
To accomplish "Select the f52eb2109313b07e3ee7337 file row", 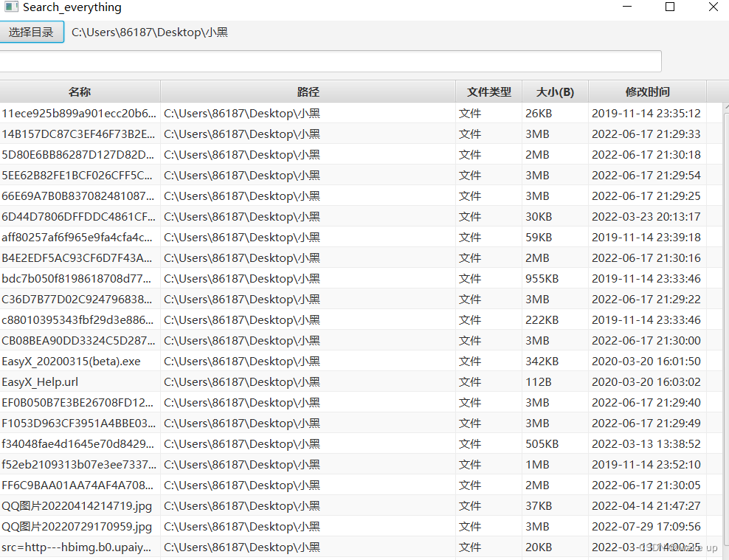I will 77,464.
